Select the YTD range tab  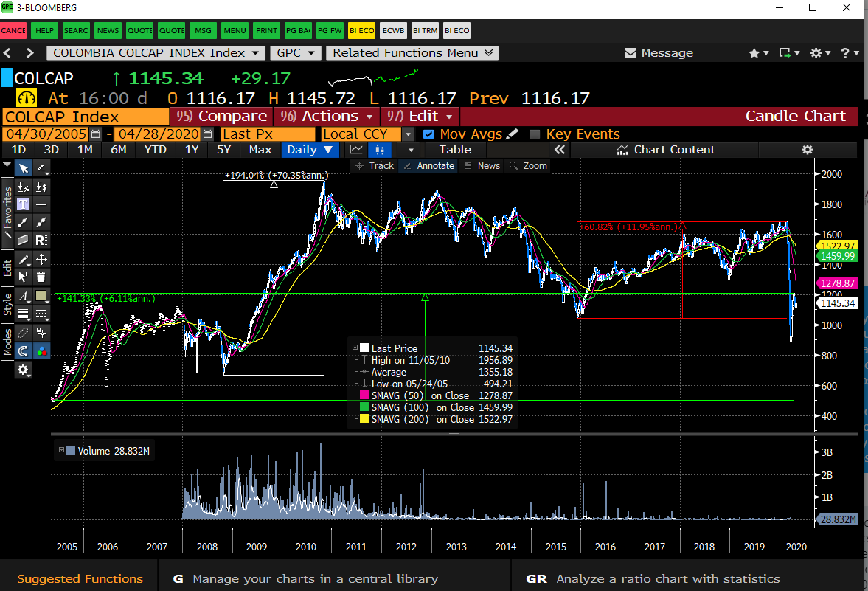pos(155,150)
